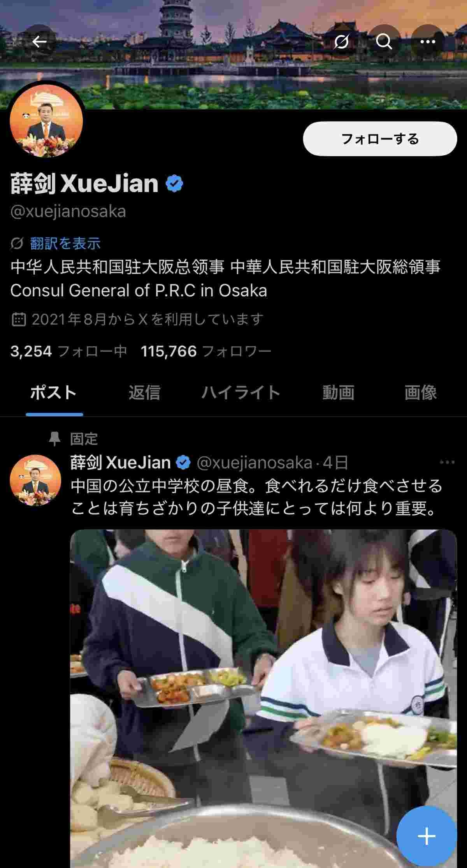467x868 pixels.
Task: Open the three-dot more menu in header
Action: point(428,41)
